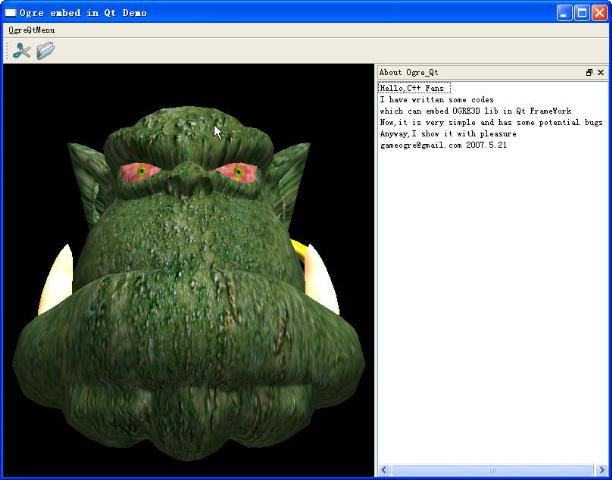Click the open folder toolbar icon
The height and width of the screenshot is (480, 612).
pos(46,51)
